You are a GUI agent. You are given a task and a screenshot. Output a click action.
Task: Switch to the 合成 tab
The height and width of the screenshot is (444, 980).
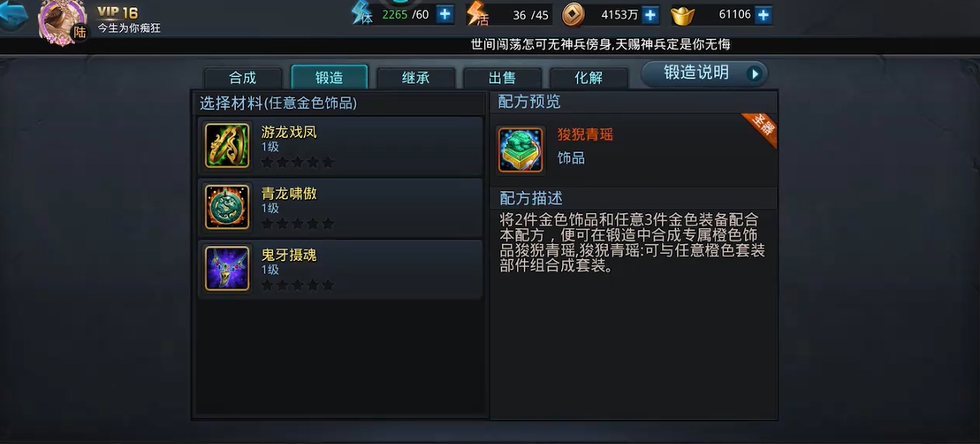point(242,78)
